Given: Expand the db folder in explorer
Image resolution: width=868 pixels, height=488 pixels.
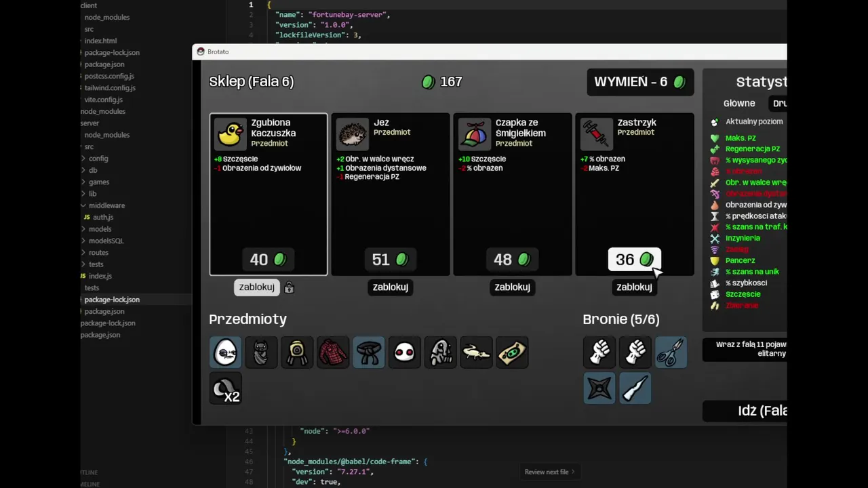Looking at the screenshot, I should pyautogui.click(x=93, y=170).
